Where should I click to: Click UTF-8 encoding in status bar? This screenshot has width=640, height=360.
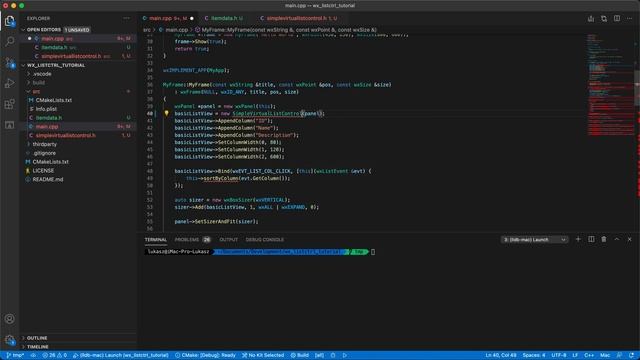click(x=559, y=355)
